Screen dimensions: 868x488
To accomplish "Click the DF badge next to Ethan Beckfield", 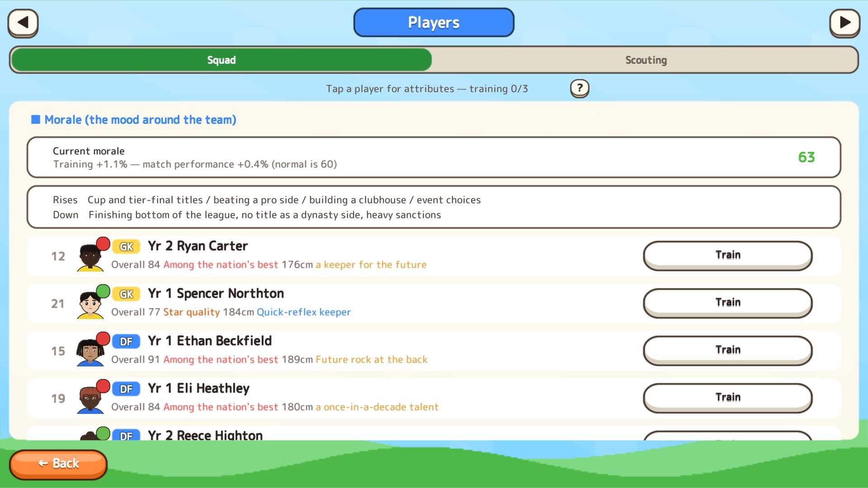I will click(126, 342).
